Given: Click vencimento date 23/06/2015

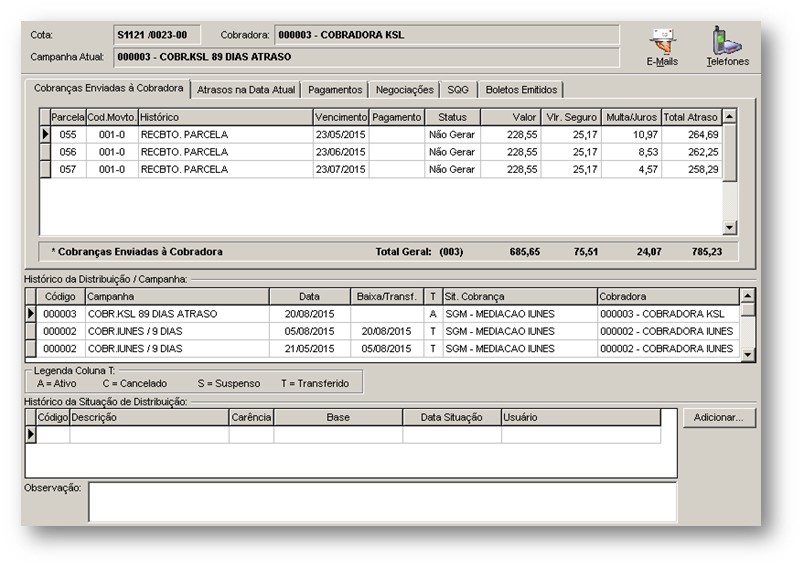Looking at the screenshot, I should pyautogui.click(x=341, y=152).
